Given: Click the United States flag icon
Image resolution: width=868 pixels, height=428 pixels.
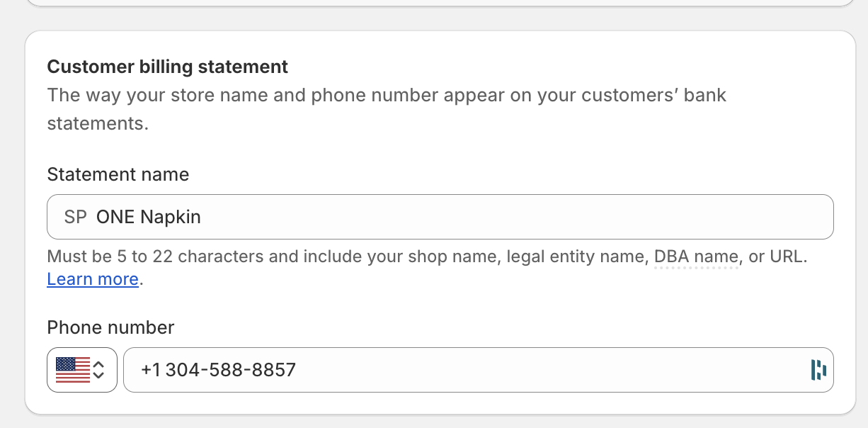Looking at the screenshot, I should [72, 370].
